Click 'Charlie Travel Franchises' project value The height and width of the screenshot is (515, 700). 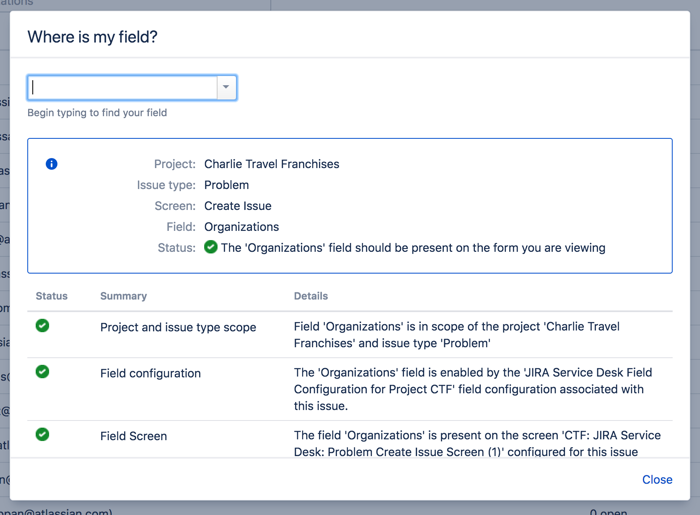(x=271, y=164)
